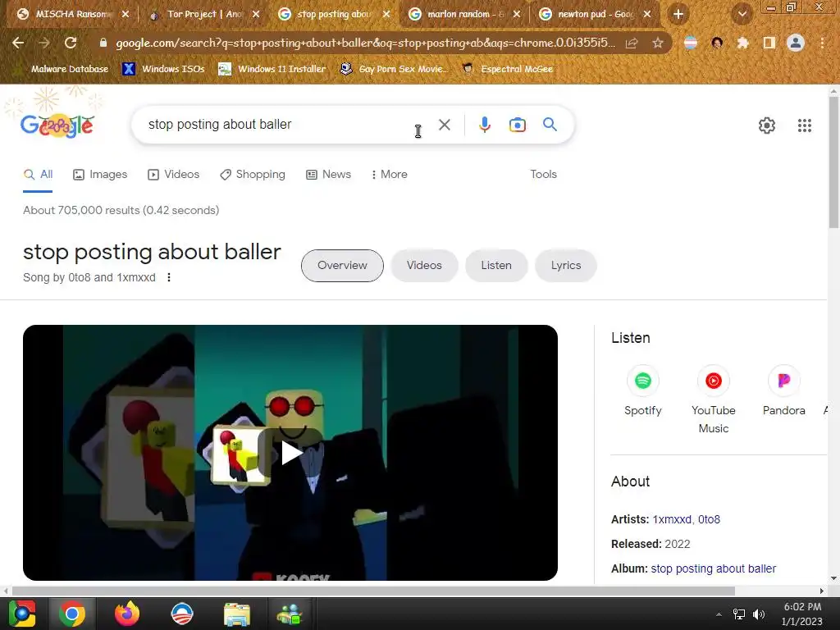Expand the More search filters menu

coord(389,174)
